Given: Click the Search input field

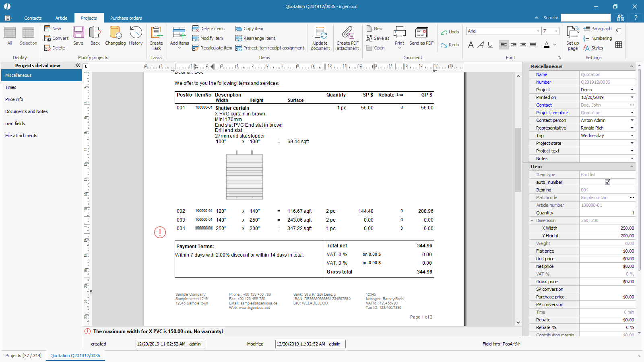Looking at the screenshot, I should click(586, 18).
